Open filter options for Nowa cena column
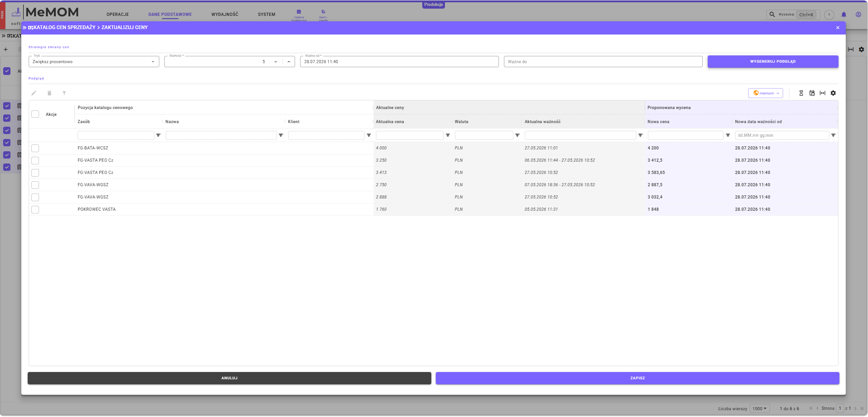Viewport: 868px width, 417px height. click(x=728, y=135)
